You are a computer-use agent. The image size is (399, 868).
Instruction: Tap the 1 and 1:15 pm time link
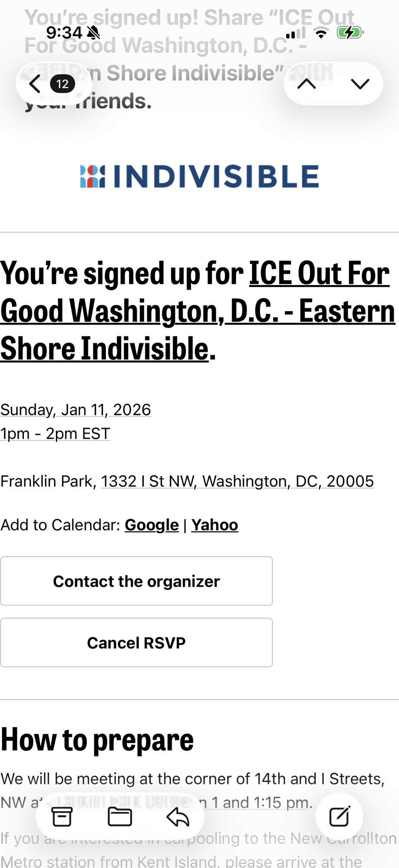tap(261, 802)
